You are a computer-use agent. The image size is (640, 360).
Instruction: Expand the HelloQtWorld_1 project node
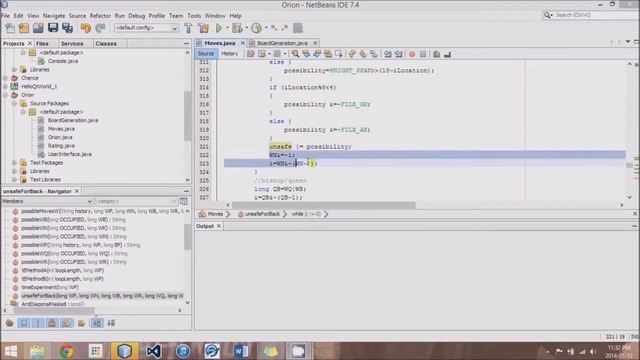pyautogui.click(x=5, y=86)
